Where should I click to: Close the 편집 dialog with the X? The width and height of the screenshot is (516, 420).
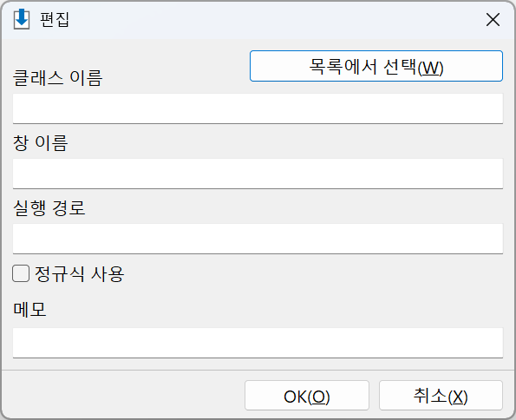493,20
